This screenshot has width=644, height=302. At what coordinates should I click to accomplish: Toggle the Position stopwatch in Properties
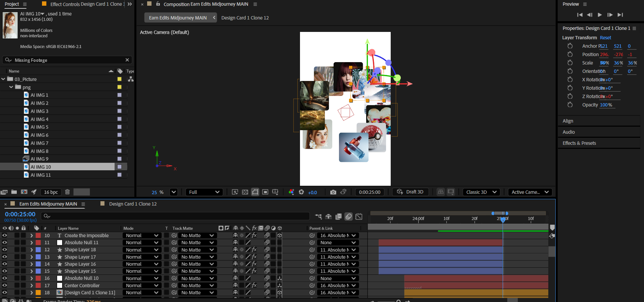(x=570, y=54)
